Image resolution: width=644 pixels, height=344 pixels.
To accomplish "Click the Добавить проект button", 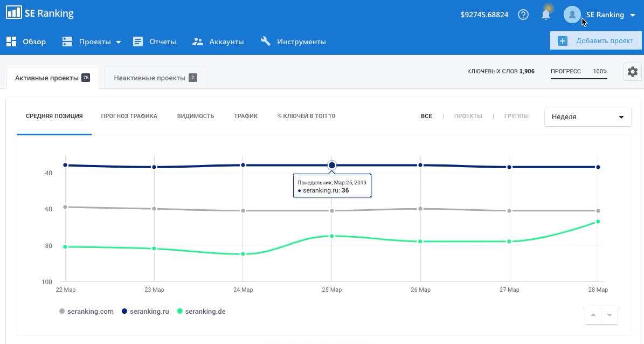I will (596, 41).
